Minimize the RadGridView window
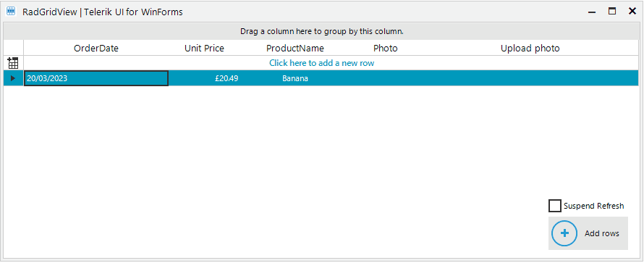This screenshot has width=644, height=263. [592, 12]
